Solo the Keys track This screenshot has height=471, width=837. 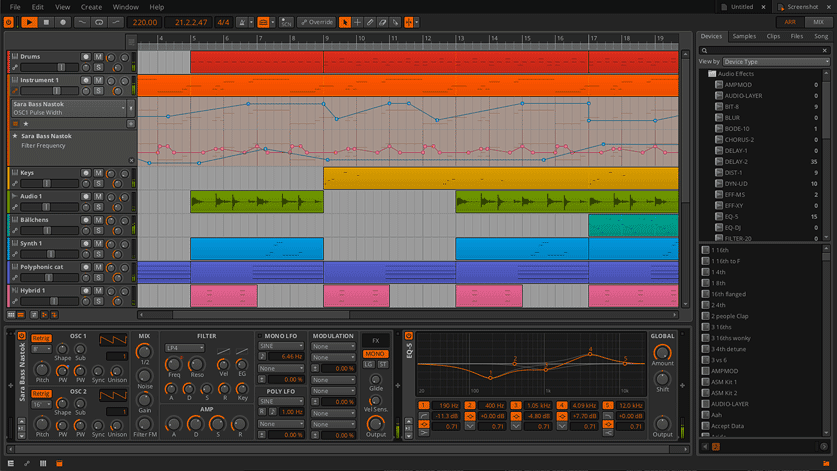click(x=98, y=184)
